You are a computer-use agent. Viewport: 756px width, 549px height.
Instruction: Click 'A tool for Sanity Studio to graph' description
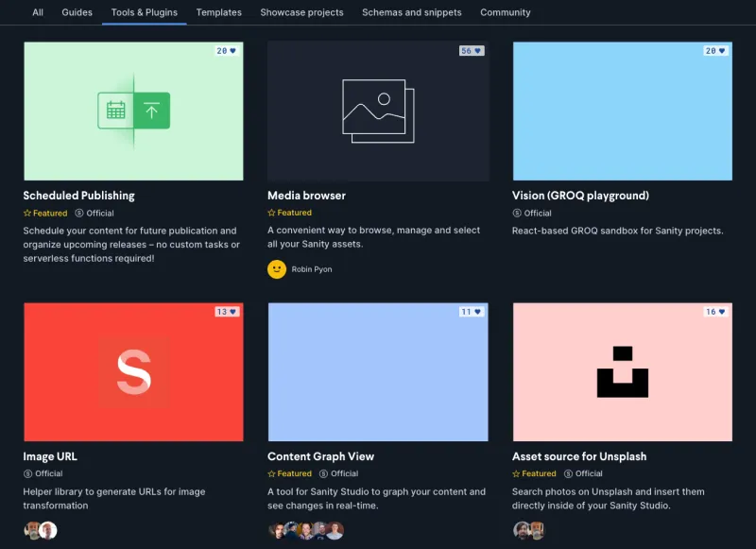[x=376, y=498]
